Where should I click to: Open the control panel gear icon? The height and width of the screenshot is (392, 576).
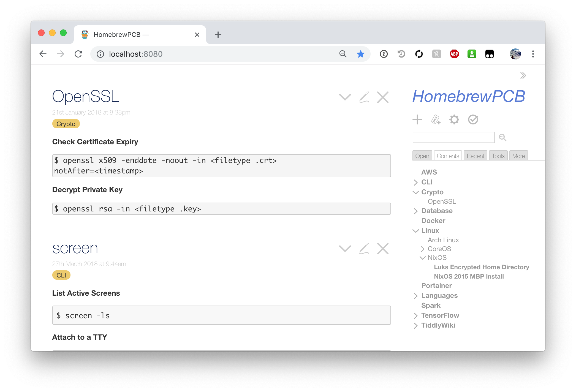[454, 119]
